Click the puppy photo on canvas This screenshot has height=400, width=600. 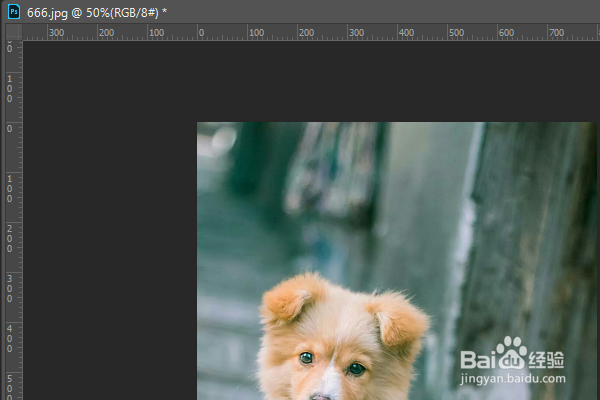click(396, 261)
